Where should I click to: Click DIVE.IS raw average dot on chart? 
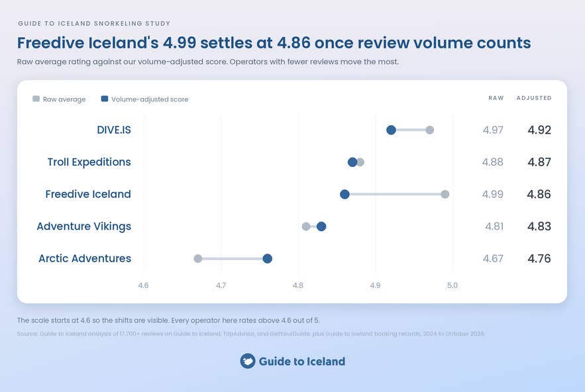coord(430,130)
